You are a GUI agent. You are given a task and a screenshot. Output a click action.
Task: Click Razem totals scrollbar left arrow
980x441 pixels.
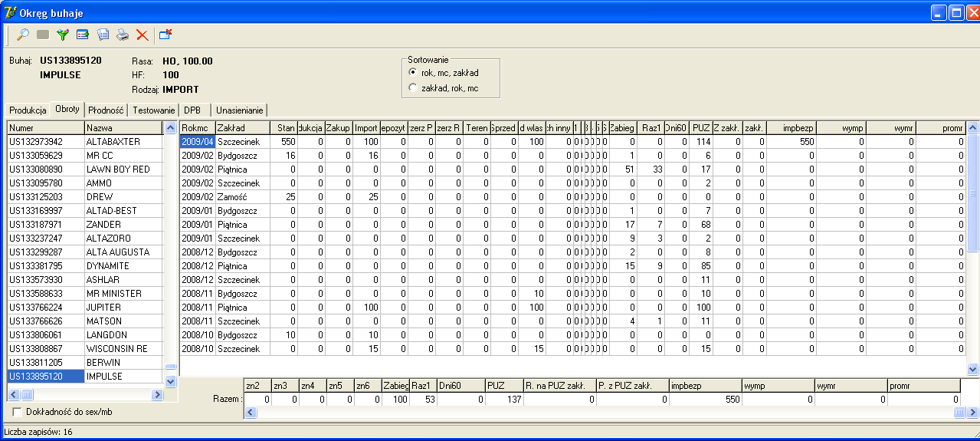tap(250, 413)
